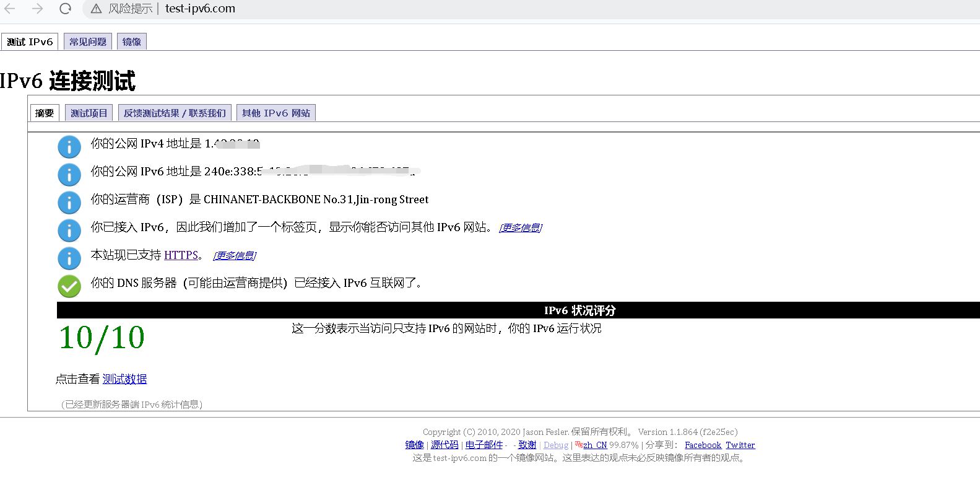Reload the page with refresh icon
This screenshot has width=980, height=500.
(x=65, y=9)
